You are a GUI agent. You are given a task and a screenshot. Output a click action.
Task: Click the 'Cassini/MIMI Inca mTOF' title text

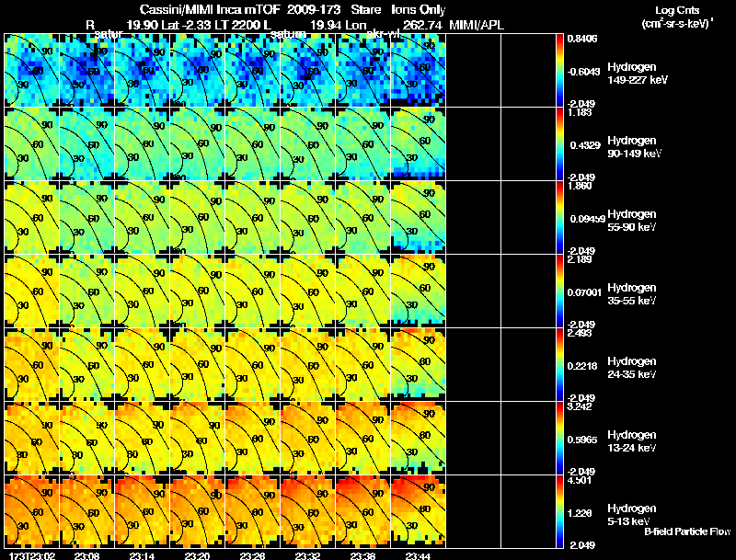point(210,9)
